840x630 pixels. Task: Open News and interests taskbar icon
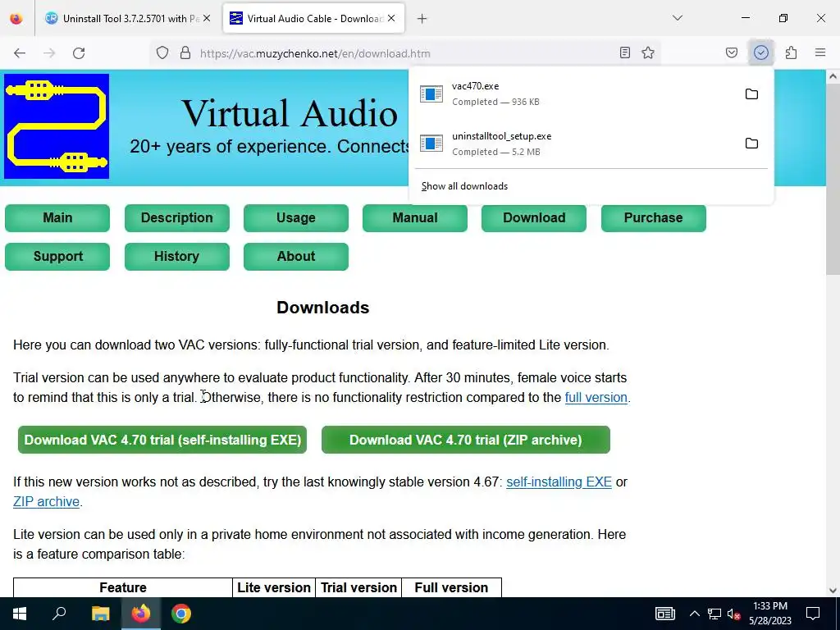click(x=664, y=614)
